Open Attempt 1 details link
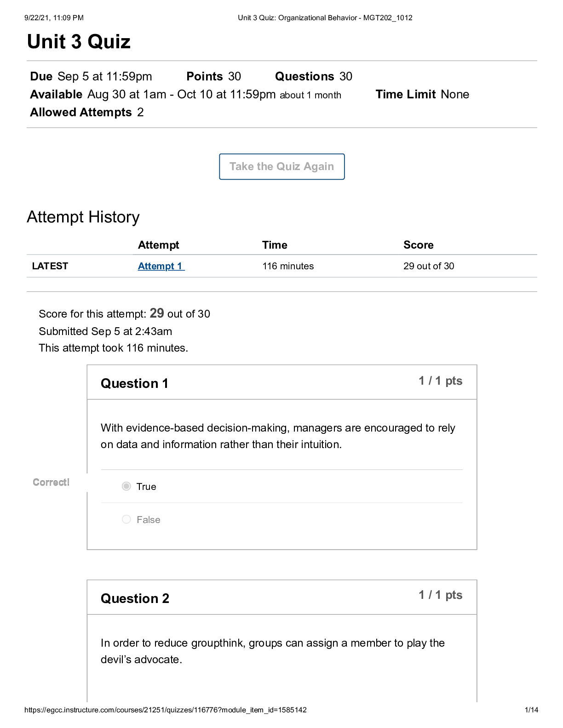 tap(160, 266)
